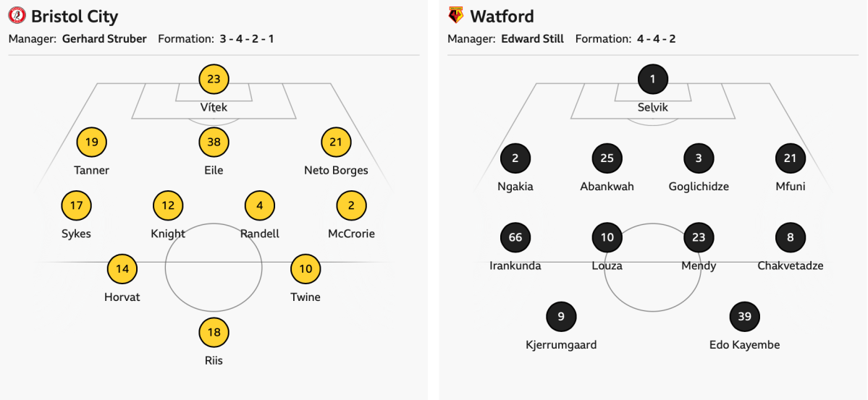Click manager name Edward Still

coord(532,39)
